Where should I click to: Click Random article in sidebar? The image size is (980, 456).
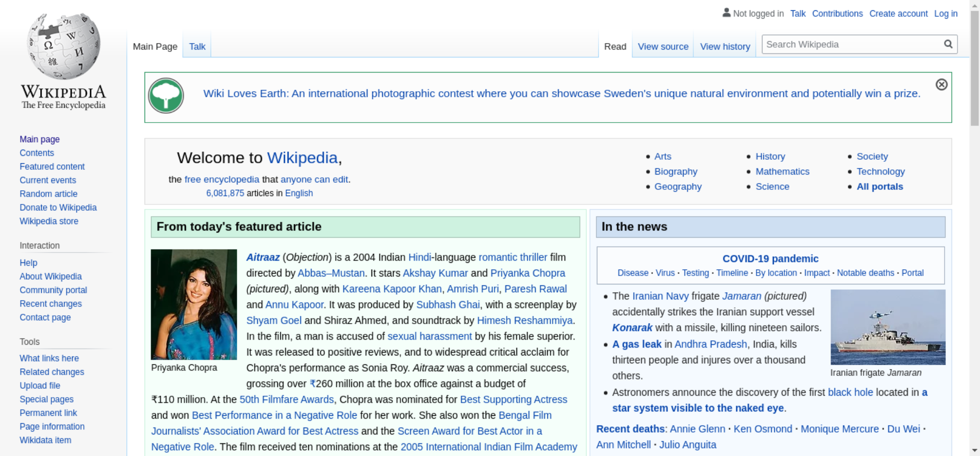pos(49,194)
